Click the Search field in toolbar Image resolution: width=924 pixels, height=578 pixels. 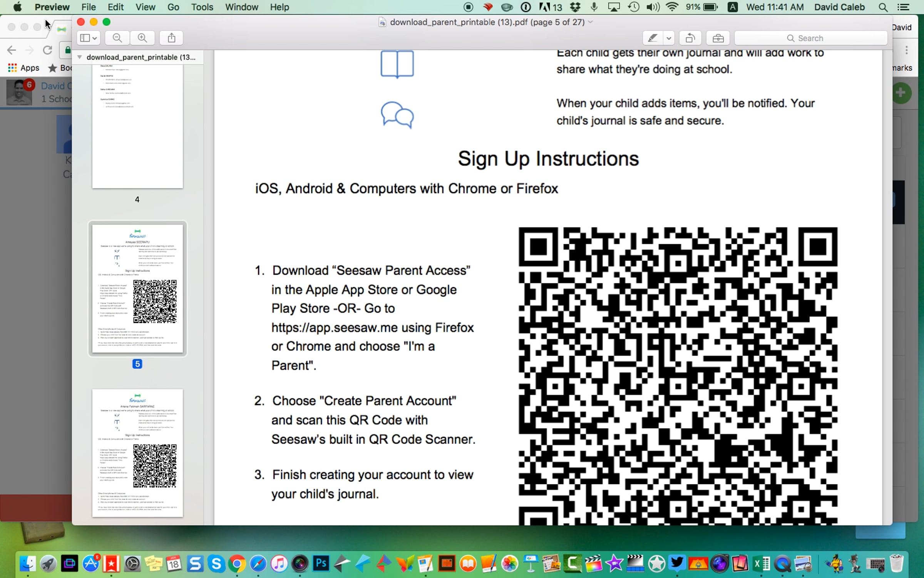coord(811,38)
